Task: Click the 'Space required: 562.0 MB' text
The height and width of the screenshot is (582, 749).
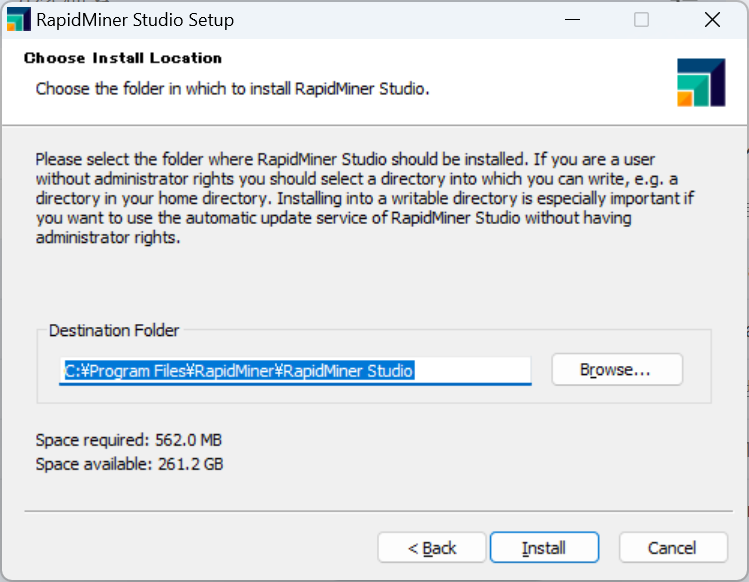Action: (x=129, y=440)
